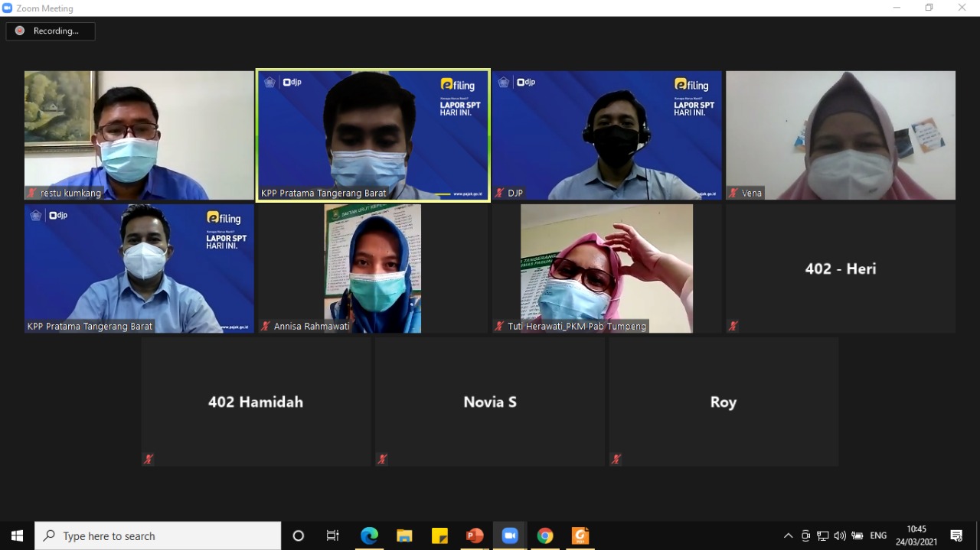Select the 402 - Heri participant tile
Screen dimensions: 980x550
tap(840, 268)
